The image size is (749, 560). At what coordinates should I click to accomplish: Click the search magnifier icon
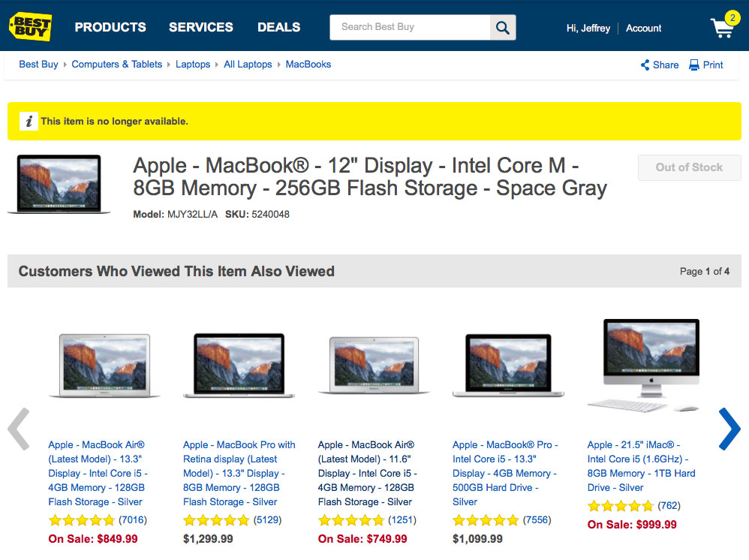point(503,28)
